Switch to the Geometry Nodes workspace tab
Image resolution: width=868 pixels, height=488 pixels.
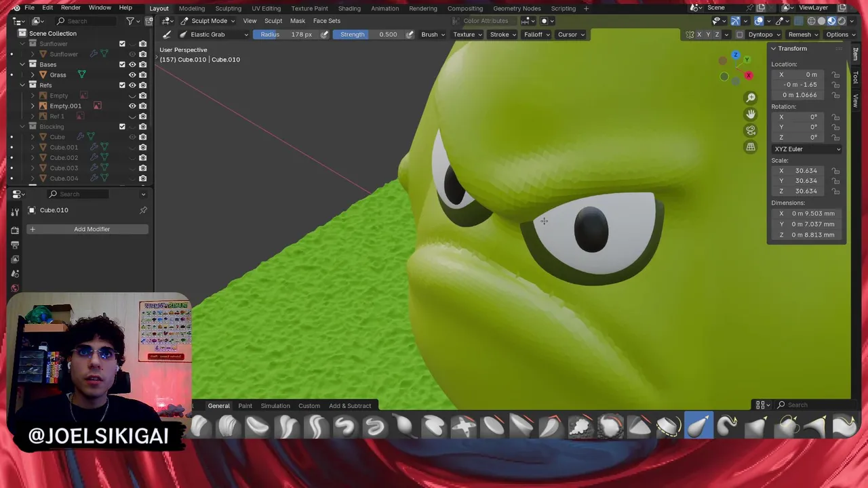(517, 8)
